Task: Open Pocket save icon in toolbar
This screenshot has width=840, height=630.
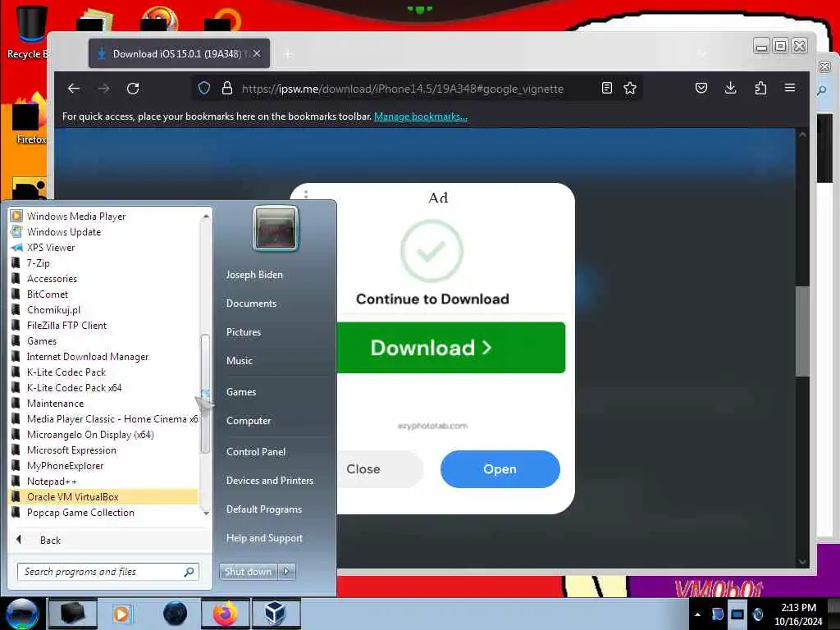Action: click(x=701, y=88)
